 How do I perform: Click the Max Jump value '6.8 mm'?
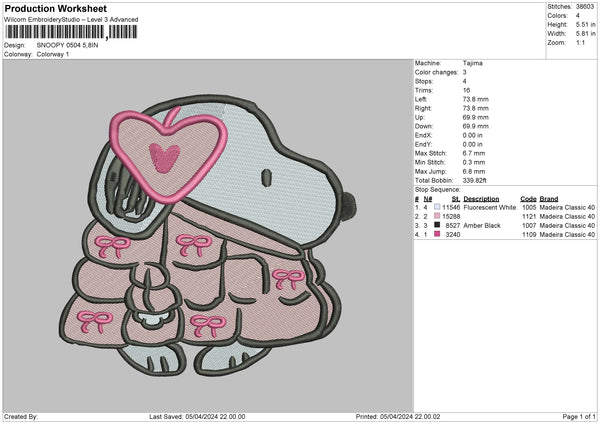[474, 171]
